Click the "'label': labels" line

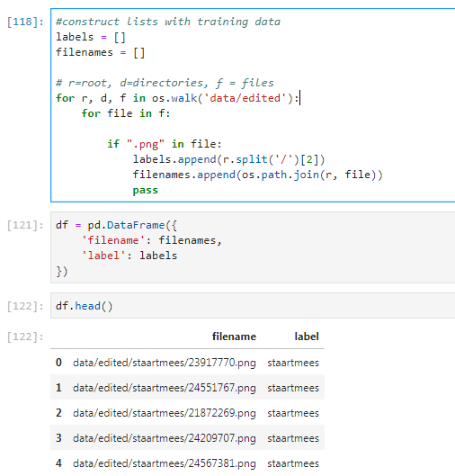tap(129, 256)
